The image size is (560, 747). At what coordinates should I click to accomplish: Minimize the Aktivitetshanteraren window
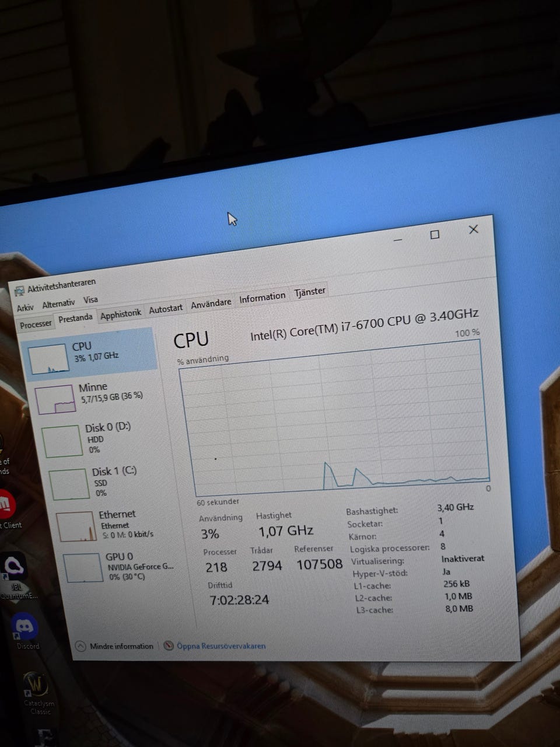[398, 239]
